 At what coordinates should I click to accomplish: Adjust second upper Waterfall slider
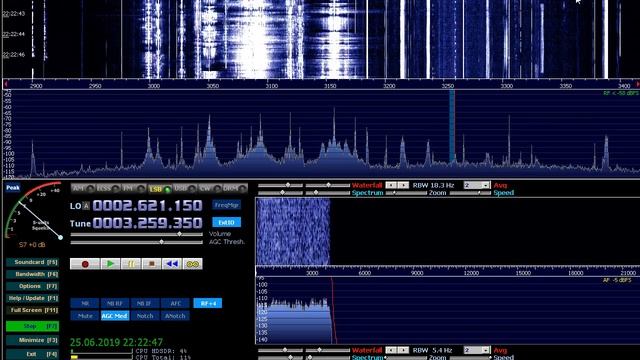click(x=328, y=185)
